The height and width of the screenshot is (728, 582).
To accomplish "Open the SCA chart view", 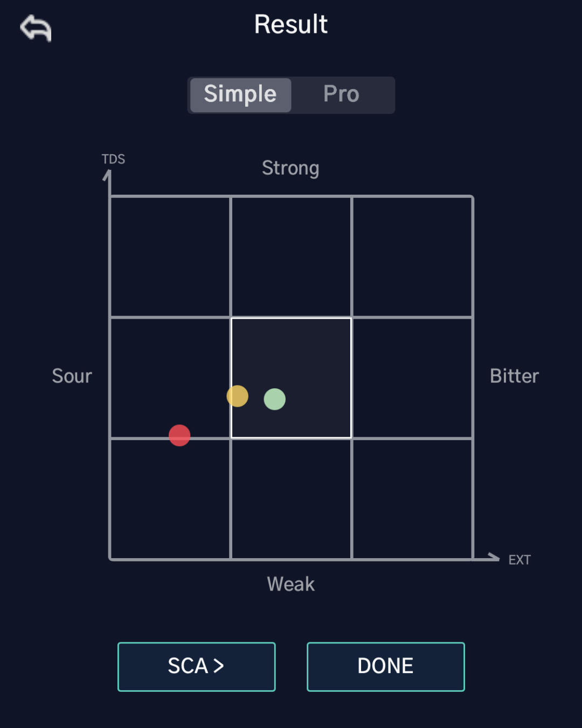I will [x=196, y=667].
